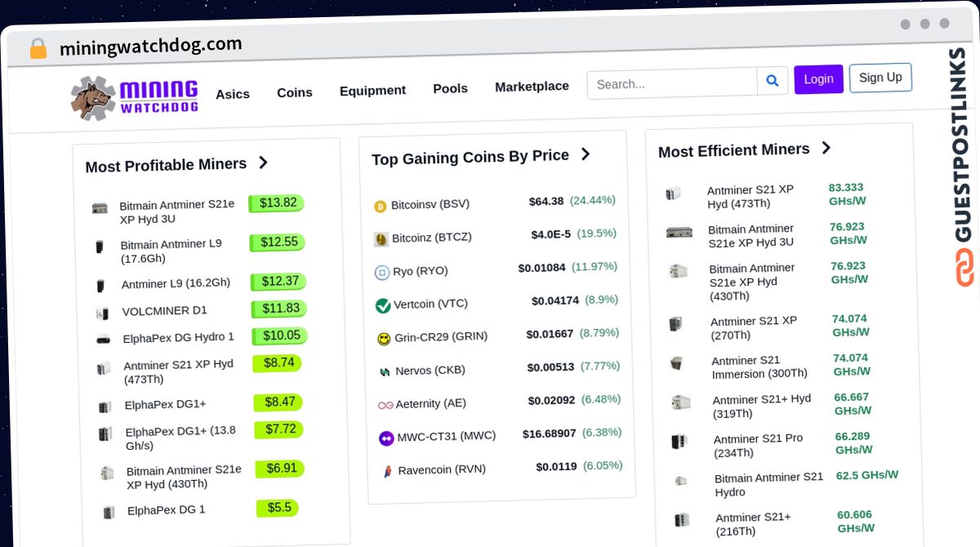Open the Pools menu
Image resolution: width=980 pixels, height=547 pixels.
[450, 88]
